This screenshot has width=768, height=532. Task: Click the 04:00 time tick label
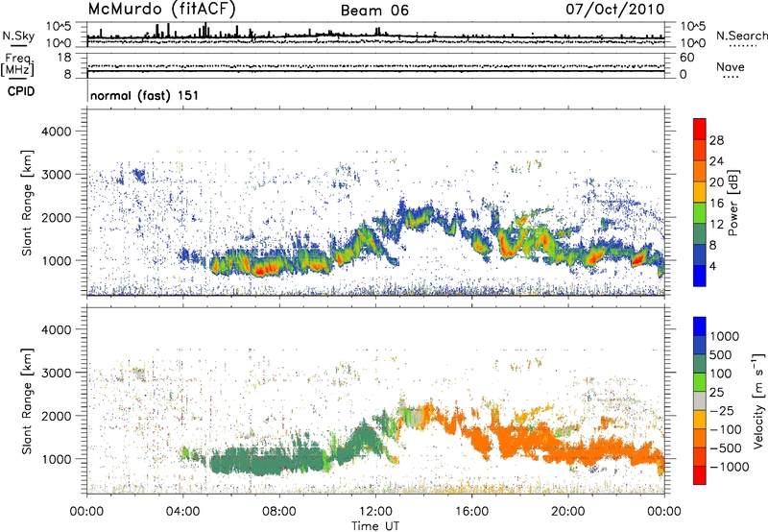[x=182, y=512]
